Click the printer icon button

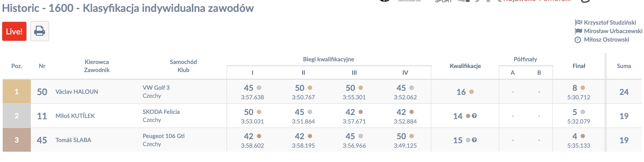[40, 31]
